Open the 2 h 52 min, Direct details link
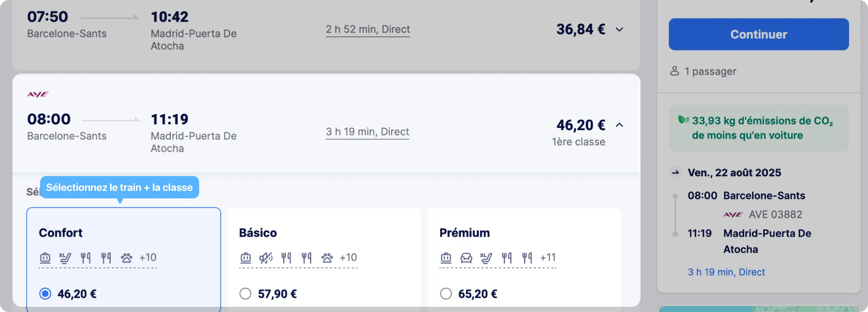Image resolution: width=868 pixels, height=312 pixels. click(368, 29)
